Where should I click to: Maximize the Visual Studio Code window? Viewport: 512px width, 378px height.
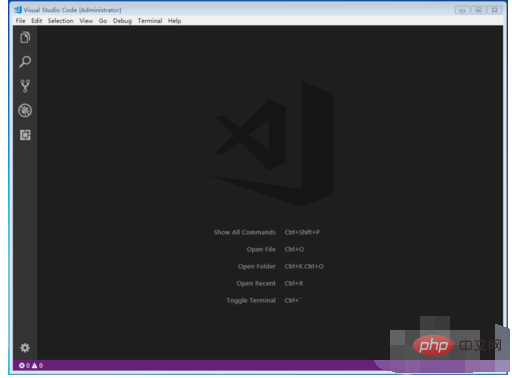tap(478, 10)
